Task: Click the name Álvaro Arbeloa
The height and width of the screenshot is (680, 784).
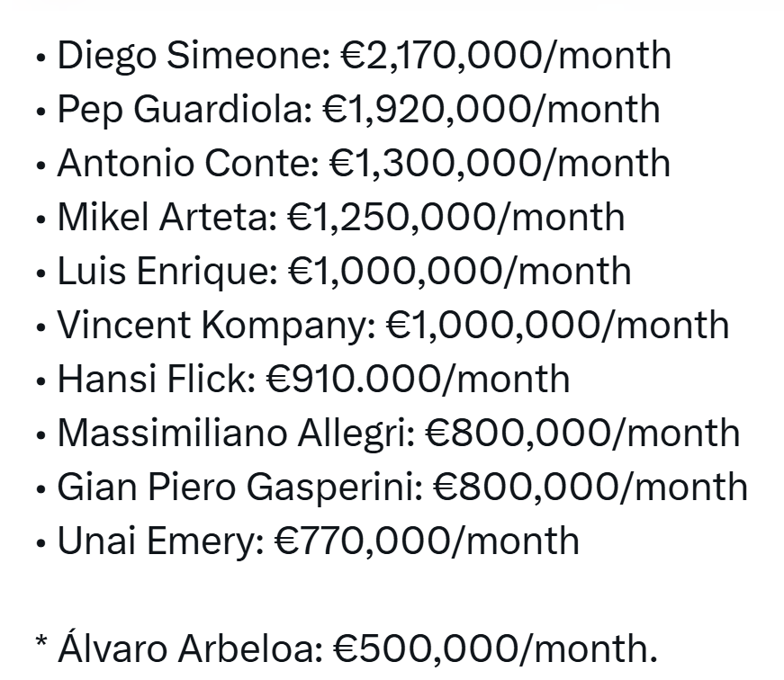Action: point(191,649)
